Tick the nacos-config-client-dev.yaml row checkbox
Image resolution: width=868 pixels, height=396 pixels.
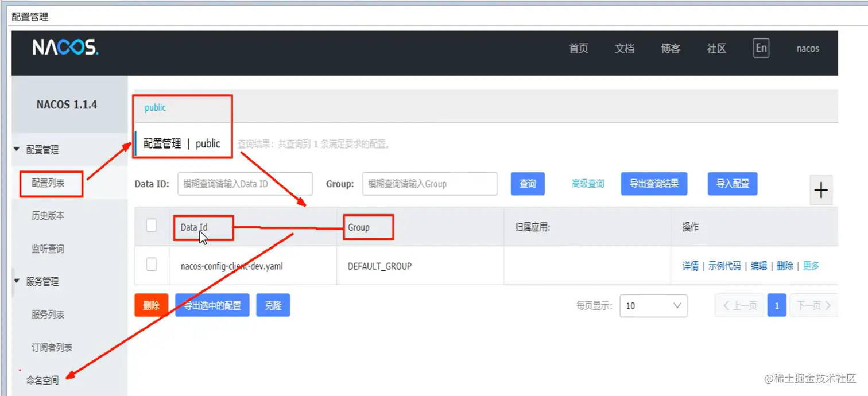coord(152,264)
